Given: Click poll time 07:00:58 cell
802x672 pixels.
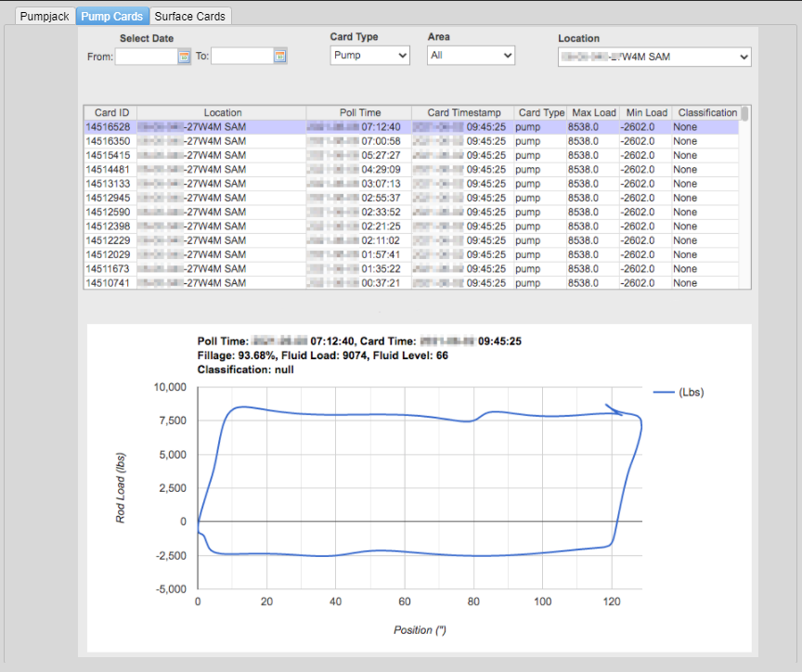Looking at the screenshot, I should coord(359,141).
